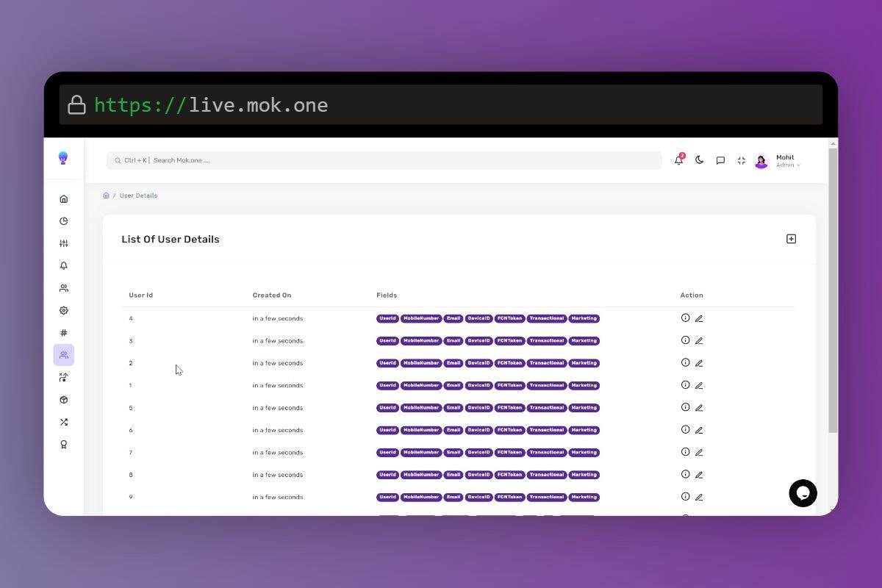
Task: Click the MobileNumber tag in row 3
Action: point(421,341)
